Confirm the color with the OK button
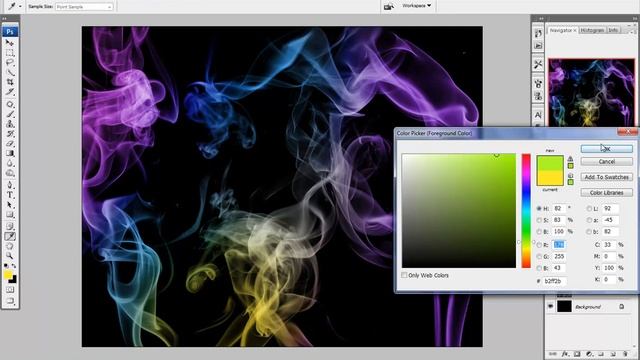Viewport: 640px width, 360px height. pyautogui.click(x=607, y=149)
